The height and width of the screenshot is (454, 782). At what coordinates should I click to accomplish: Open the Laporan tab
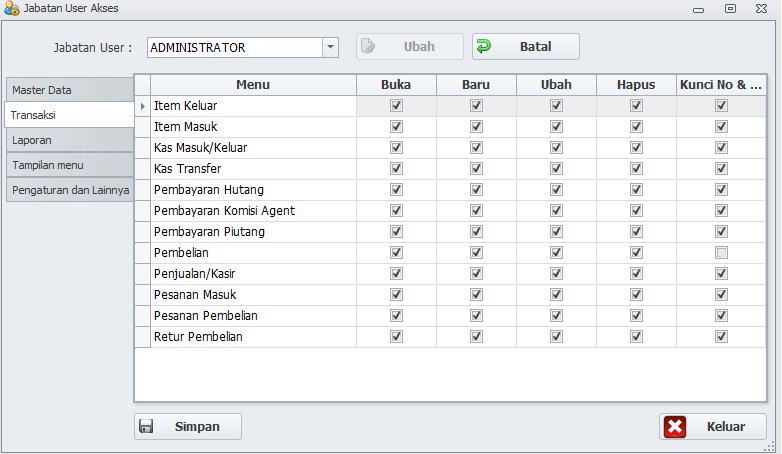click(x=68, y=140)
